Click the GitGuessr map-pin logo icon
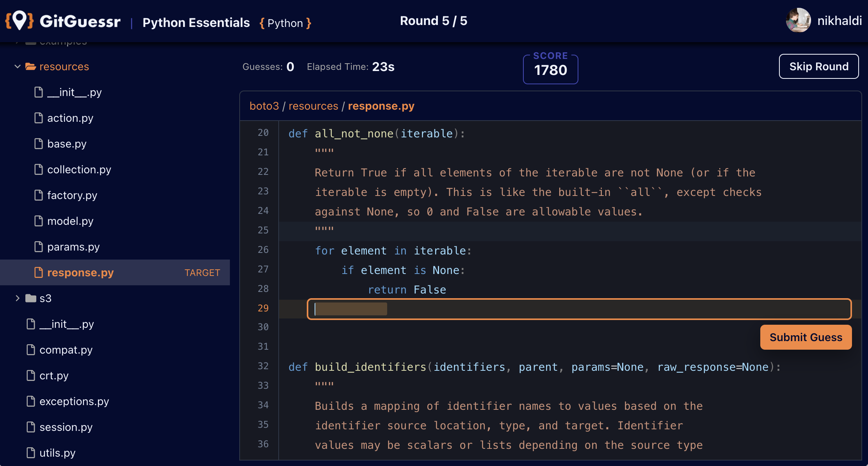This screenshot has height=466, width=868. [x=20, y=20]
